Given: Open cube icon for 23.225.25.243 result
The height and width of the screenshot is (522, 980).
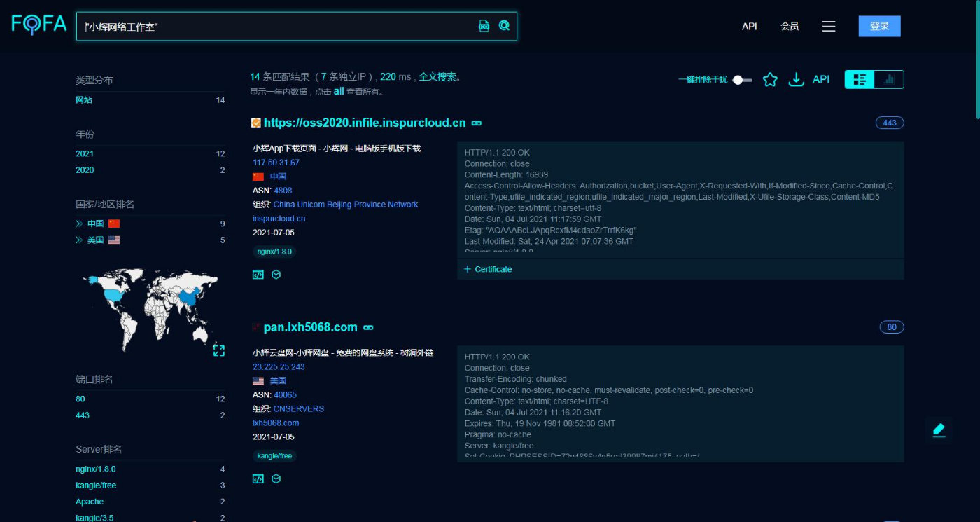Looking at the screenshot, I should [x=276, y=479].
